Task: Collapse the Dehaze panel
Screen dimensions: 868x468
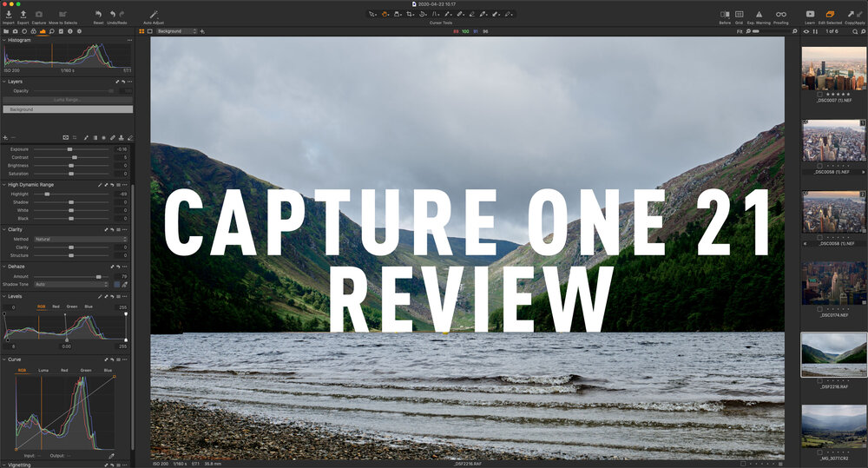Action: pyautogui.click(x=3, y=267)
